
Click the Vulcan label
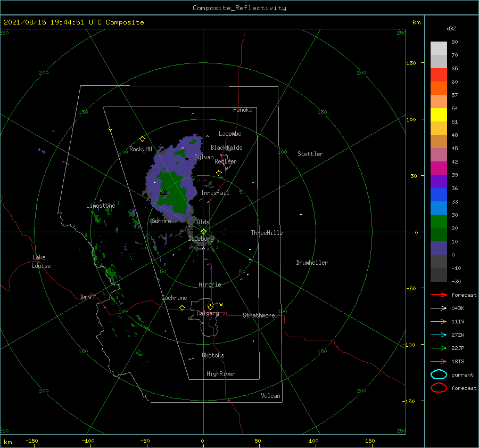tap(271, 396)
